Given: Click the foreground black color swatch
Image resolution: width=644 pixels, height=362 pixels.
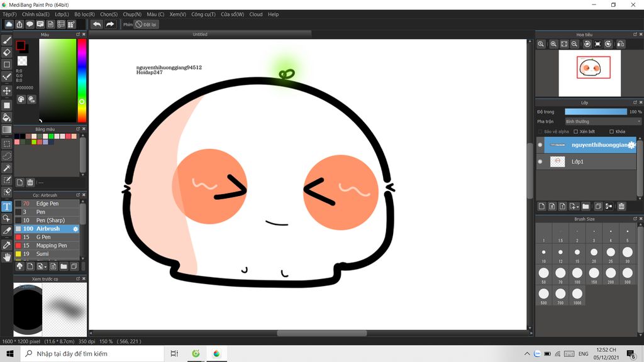Looking at the screenshot, I should (21, 45).
